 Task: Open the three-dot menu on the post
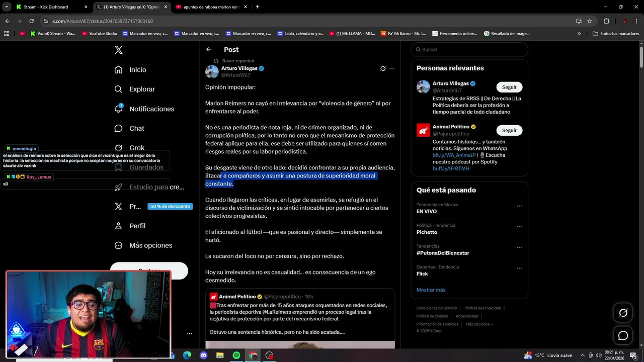click(x=392, y=68)
